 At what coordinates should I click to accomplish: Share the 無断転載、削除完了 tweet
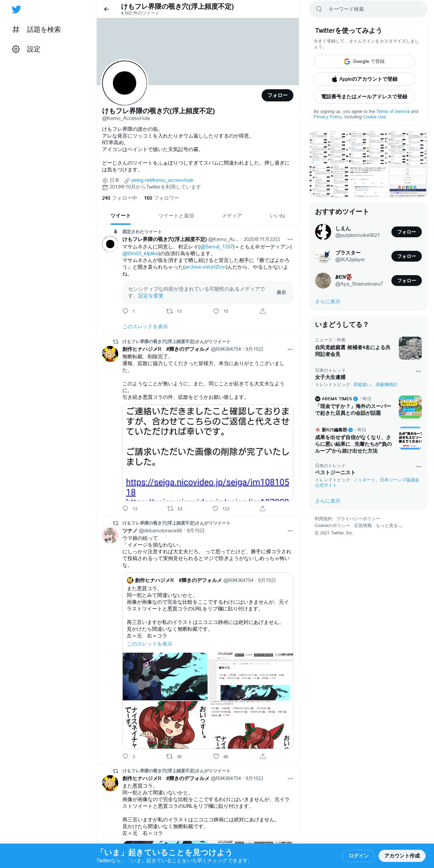pyautogui.click(x=263, y=509)
